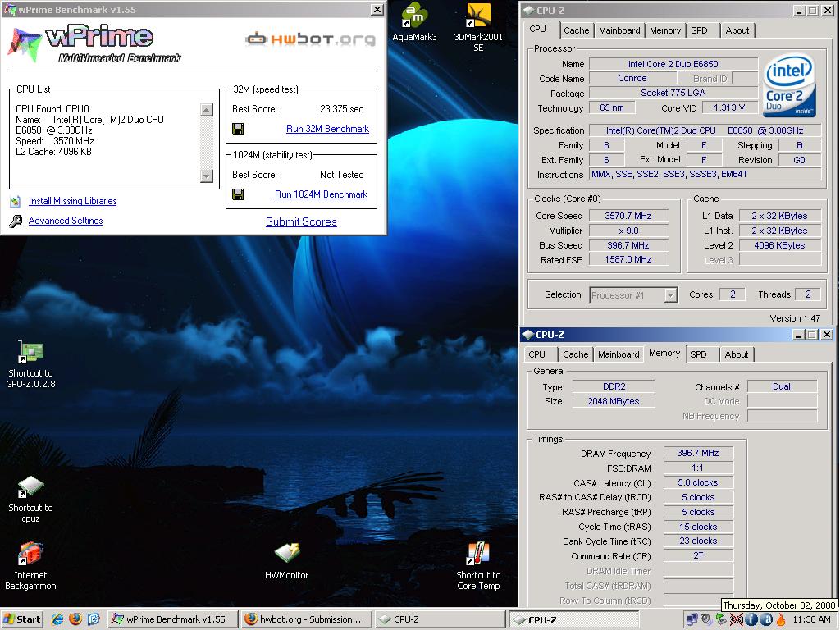Click the Level 2 cache value 4096 KBytes
The width and height of the screenshot is (840, 630).
pos(779,245)
